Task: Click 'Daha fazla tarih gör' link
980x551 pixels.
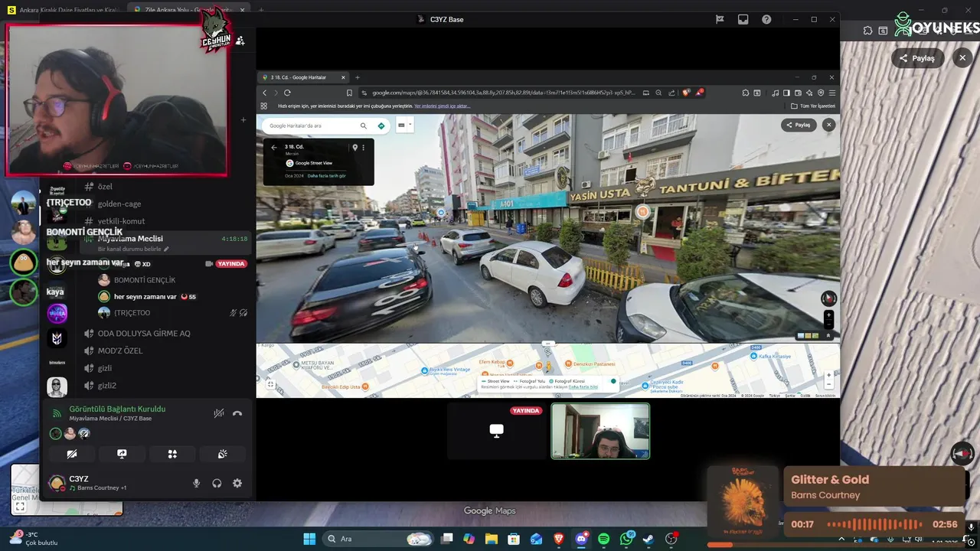Action: pos(327,175)
